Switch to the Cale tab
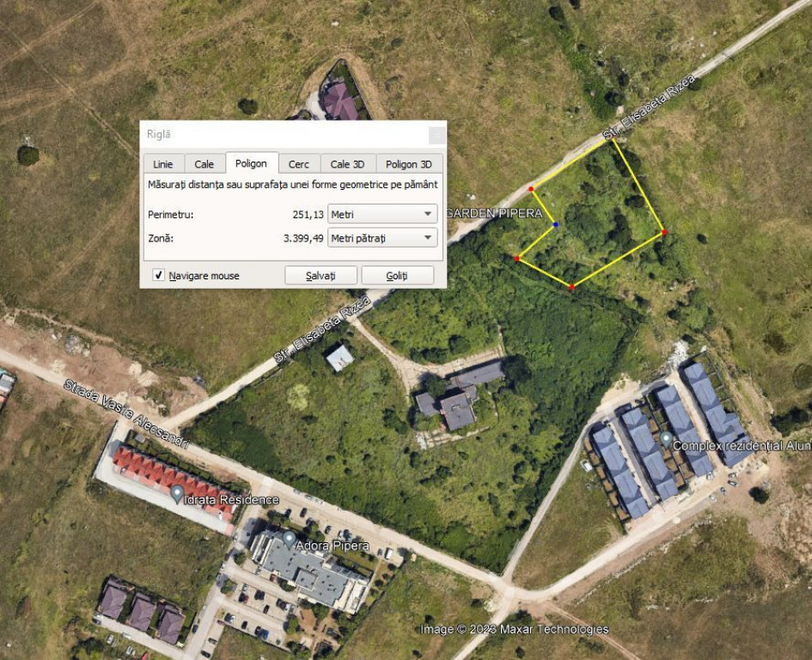The width and height of the screenshot is (812, 660). point(204,164)
